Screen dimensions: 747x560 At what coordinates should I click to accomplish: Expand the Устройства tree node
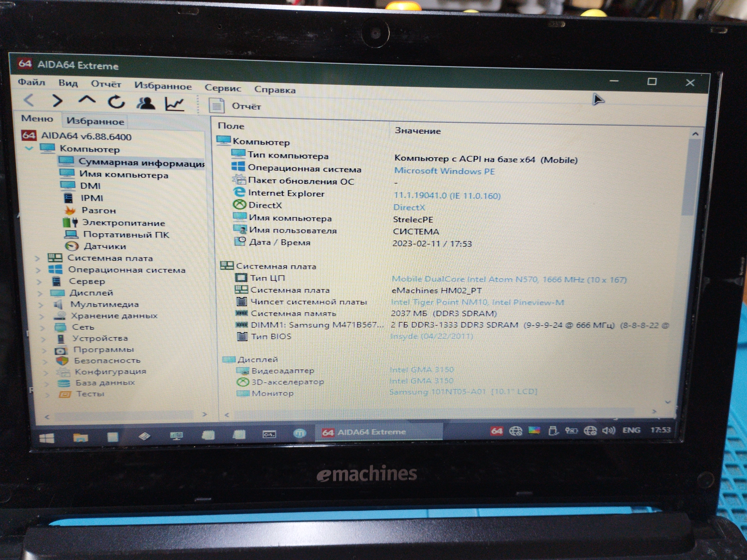[43, 339]
